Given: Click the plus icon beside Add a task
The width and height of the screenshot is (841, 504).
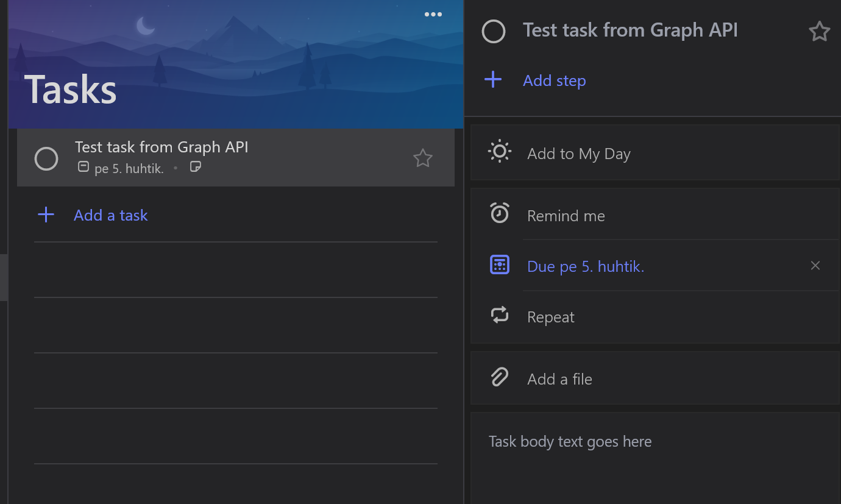Looking at the screenshot, I should [x=46, y=215].
